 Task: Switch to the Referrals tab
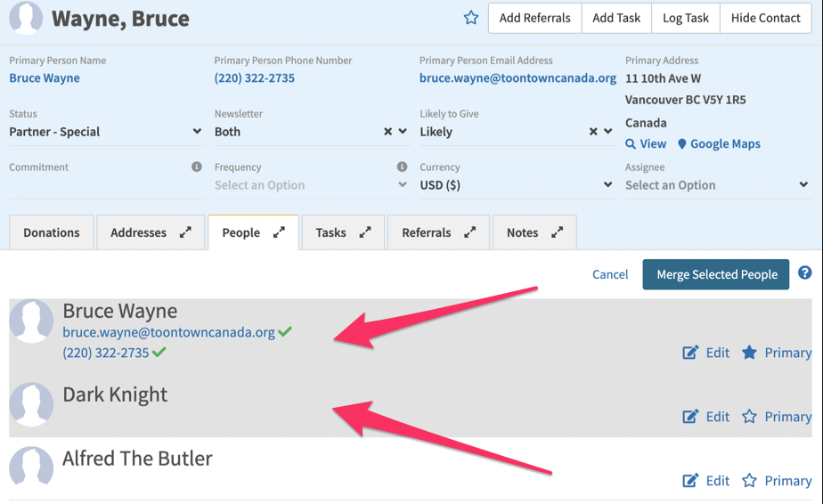426,232
